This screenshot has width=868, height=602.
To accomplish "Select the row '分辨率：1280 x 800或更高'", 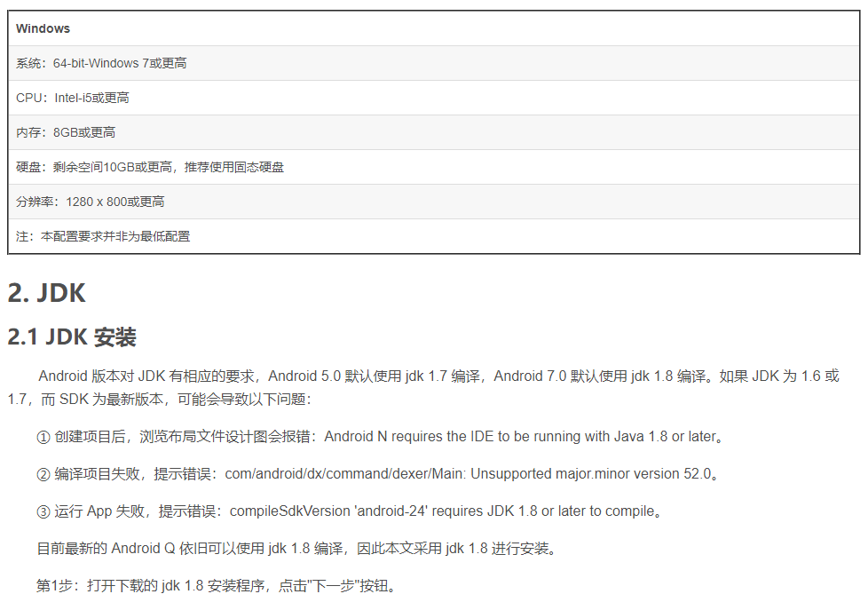I will [433, 202].
